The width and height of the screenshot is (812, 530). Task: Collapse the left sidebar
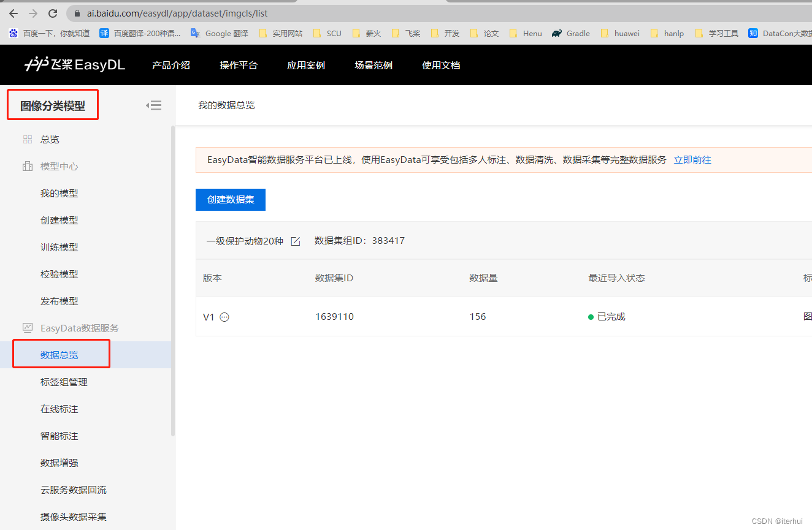click(153, 105)
